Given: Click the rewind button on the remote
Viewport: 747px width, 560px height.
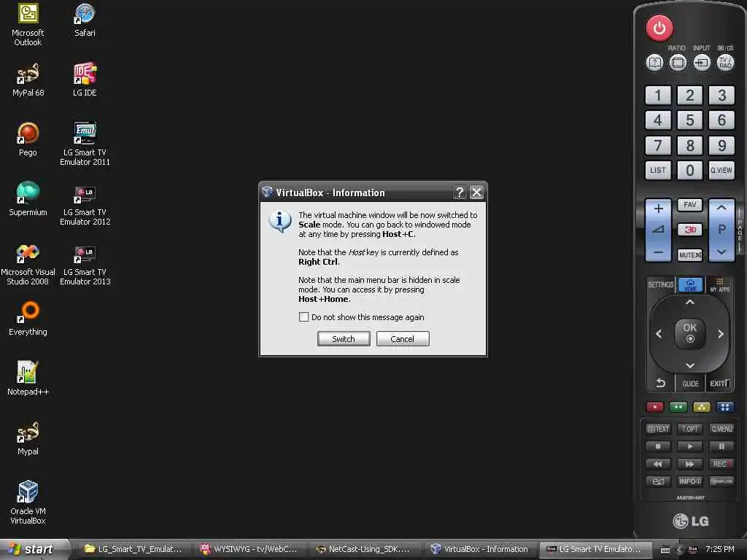Looking at the screenshot, I should coord(658,464).
